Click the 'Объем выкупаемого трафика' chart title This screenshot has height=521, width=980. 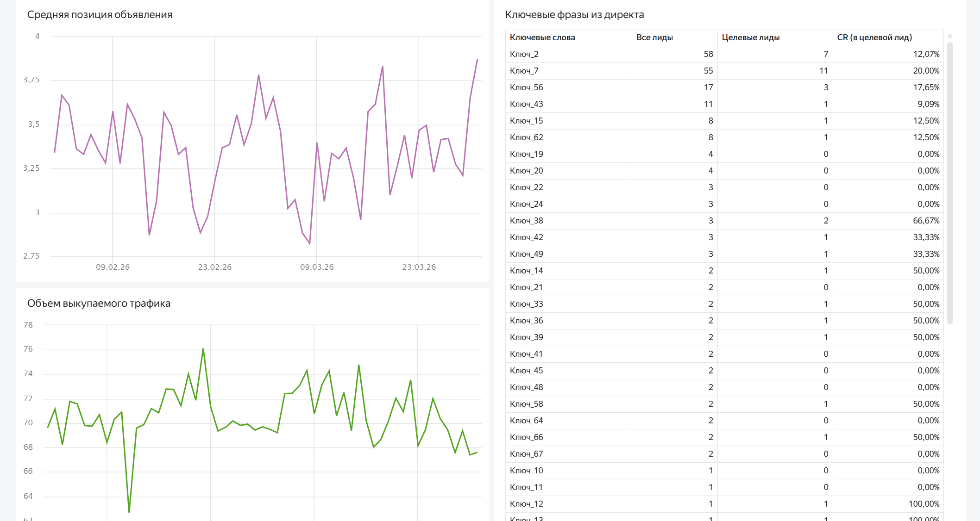pos(99,303)
